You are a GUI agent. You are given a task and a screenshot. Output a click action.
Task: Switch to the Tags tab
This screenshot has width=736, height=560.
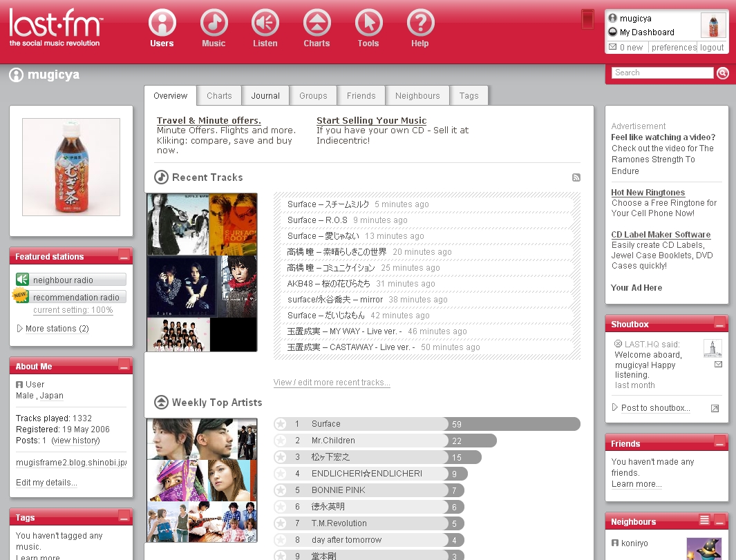(x=469, y=96)
